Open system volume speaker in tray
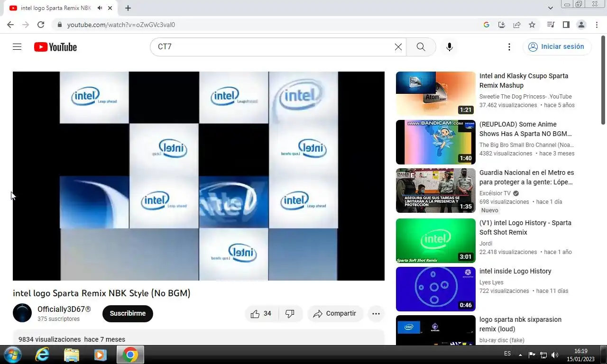The width and height of the screenshot is (607, 364). click(555, 355)
